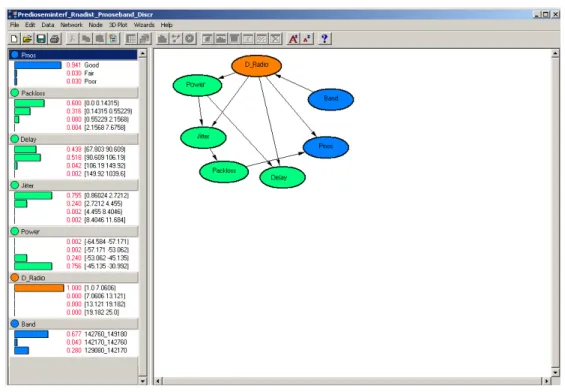Click the stacked pages toolbar icon
The image size is (565, 392).
click(144, 39)
